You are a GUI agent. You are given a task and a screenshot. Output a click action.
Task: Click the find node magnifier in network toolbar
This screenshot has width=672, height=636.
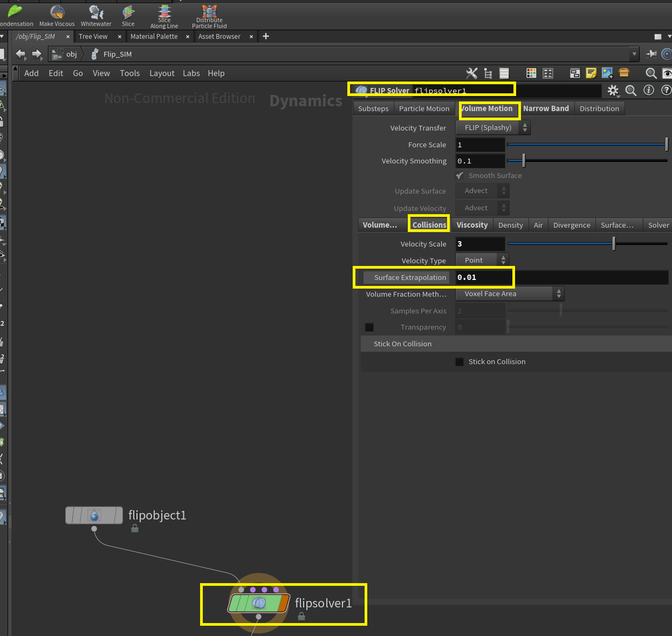(651, 73)
